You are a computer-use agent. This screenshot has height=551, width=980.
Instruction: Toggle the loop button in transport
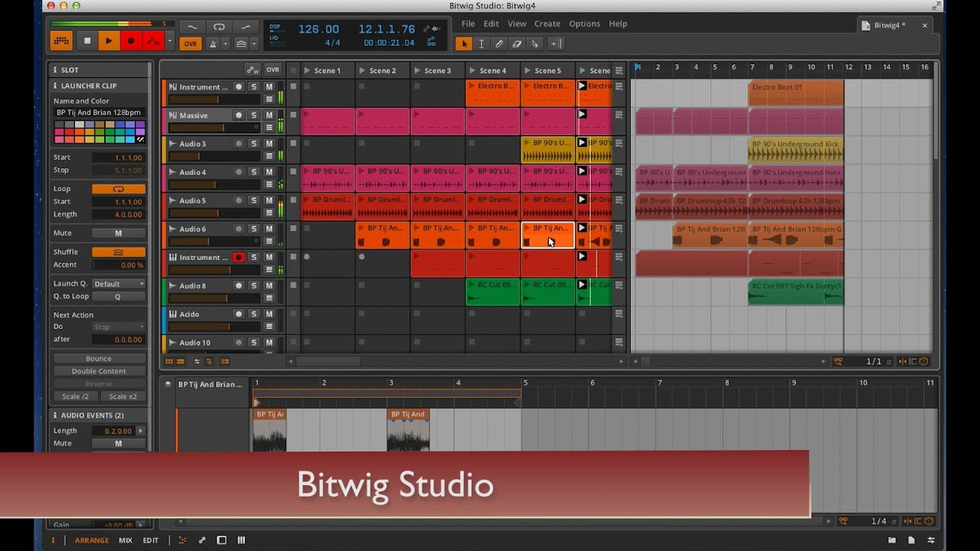(x=219, y=27)
